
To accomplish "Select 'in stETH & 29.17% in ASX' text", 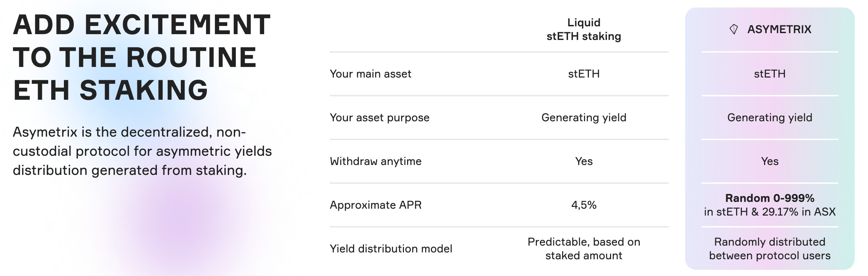I will pos(770,212).
